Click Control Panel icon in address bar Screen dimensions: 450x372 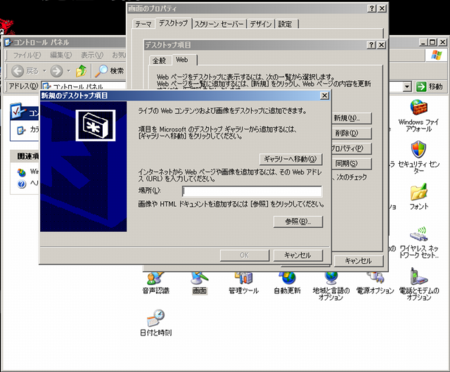(46, 86)
